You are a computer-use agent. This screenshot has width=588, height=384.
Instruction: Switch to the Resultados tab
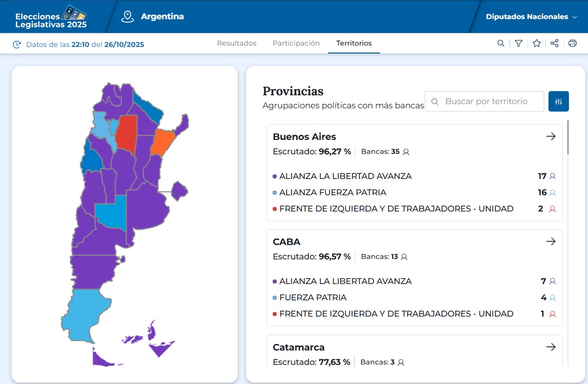coord(237,43)
